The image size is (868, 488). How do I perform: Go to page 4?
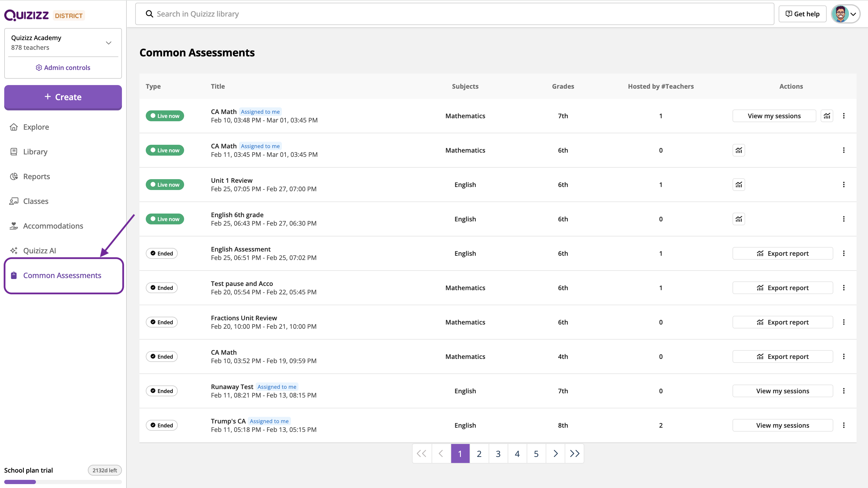pyautogui.click(x=517, y=454)
